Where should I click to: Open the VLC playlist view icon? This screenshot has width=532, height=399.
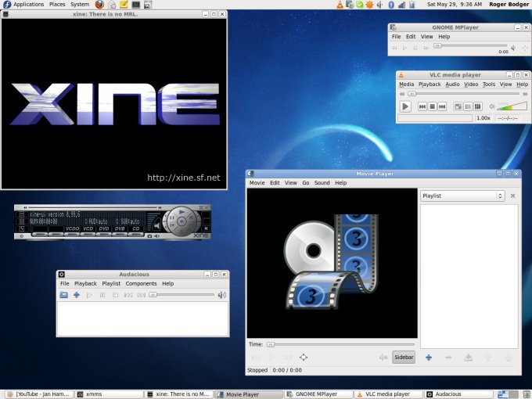click(468, 106)
